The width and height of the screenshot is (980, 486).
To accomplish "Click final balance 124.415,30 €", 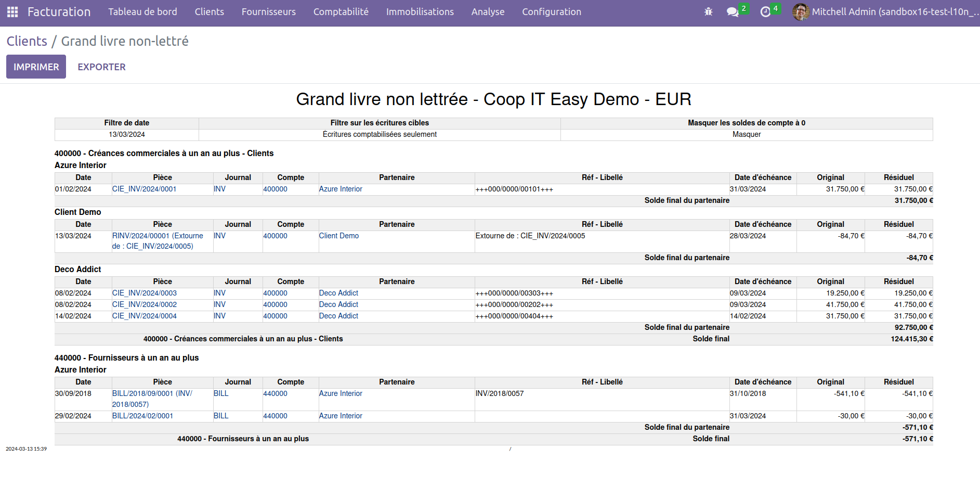I will point(912,339).
